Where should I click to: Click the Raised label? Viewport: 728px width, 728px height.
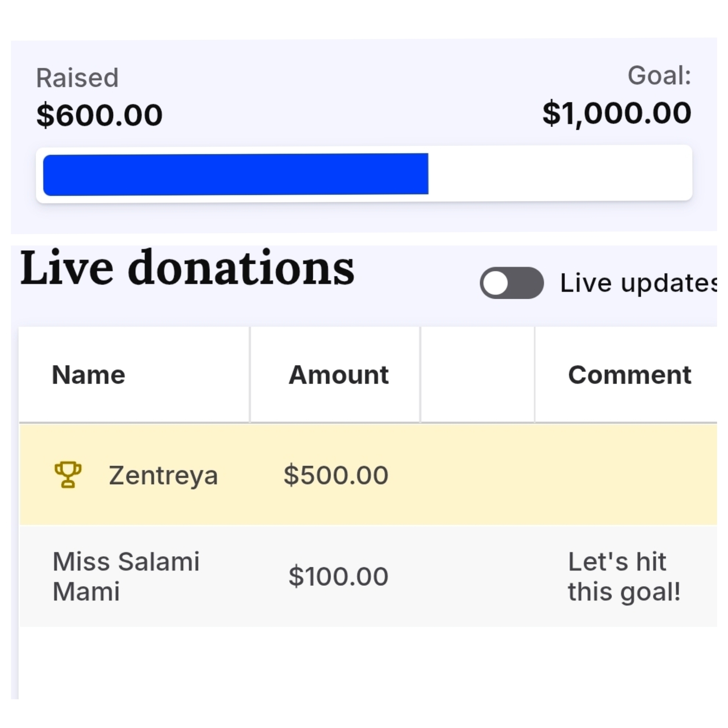[77, 78]
